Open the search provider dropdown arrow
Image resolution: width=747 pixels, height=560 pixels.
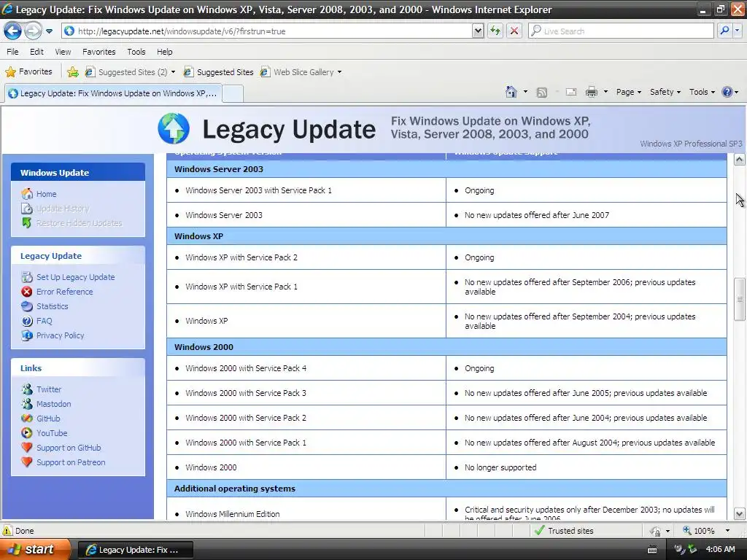coord(738,31)
